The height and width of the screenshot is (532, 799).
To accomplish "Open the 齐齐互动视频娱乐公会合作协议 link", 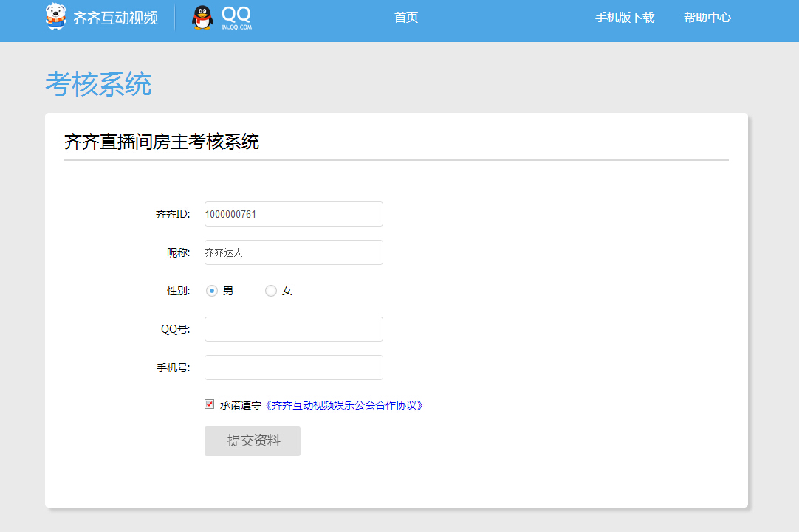I will tap(344, 405).
